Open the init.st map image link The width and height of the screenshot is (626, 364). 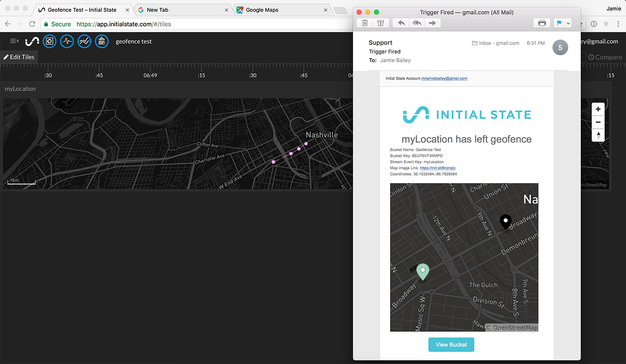(x=437, y=168)
